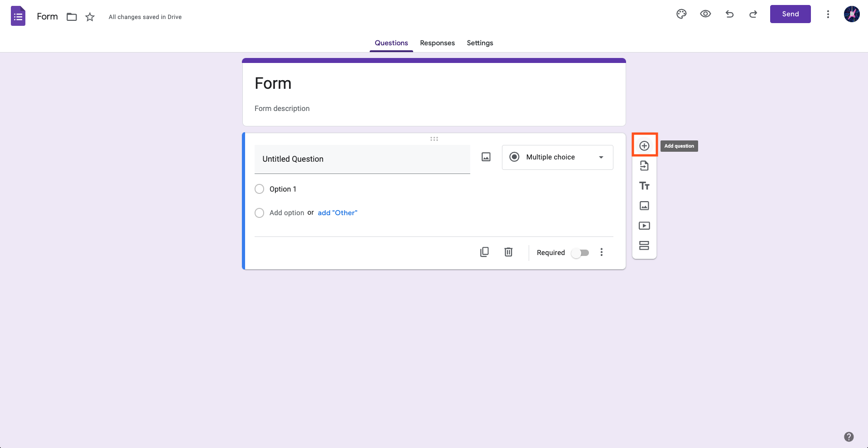The height and width of the screenshot is (448, 868).
Task: Add a video to the form
Action: 644,226
